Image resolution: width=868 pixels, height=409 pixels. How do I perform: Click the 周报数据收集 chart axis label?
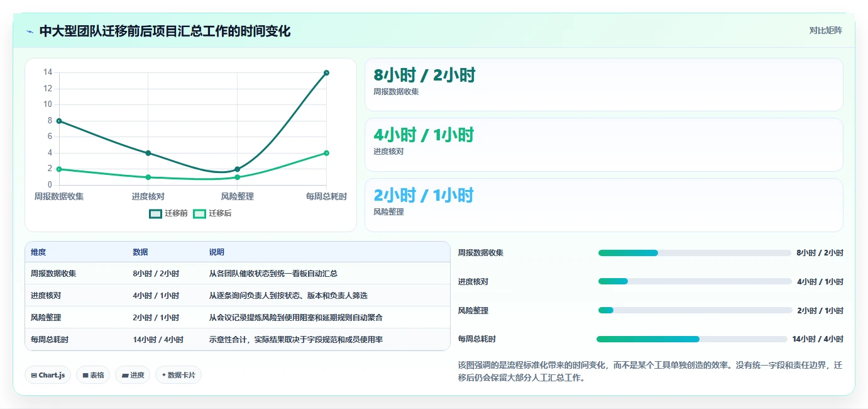coord(59,196)
